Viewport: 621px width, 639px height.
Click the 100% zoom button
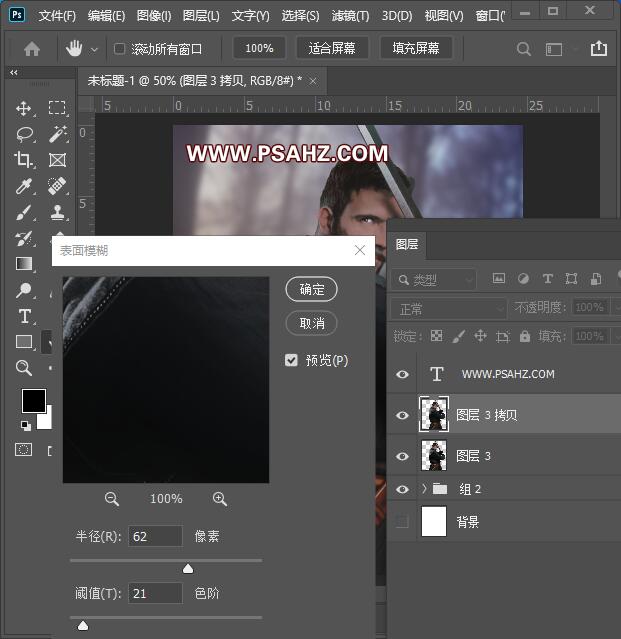[259, 48]
